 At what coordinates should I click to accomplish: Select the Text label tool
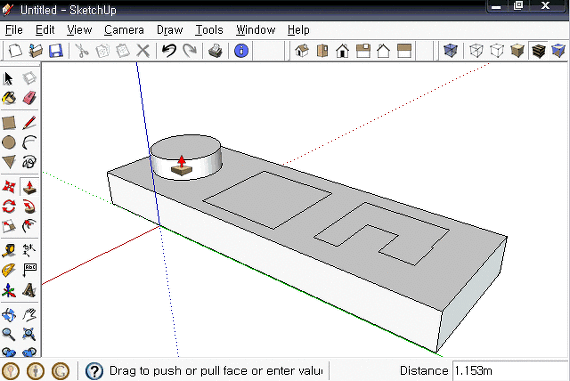[29, 270]
